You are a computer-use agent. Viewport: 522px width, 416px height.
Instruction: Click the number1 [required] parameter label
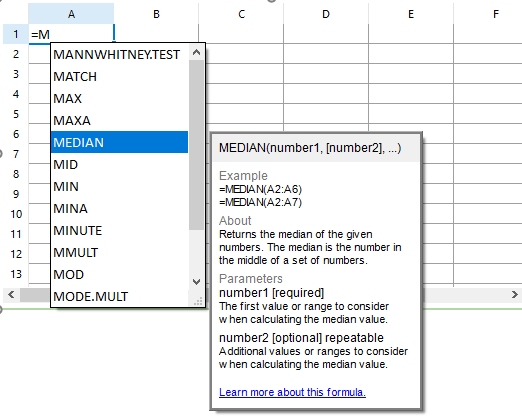[271, 293]
